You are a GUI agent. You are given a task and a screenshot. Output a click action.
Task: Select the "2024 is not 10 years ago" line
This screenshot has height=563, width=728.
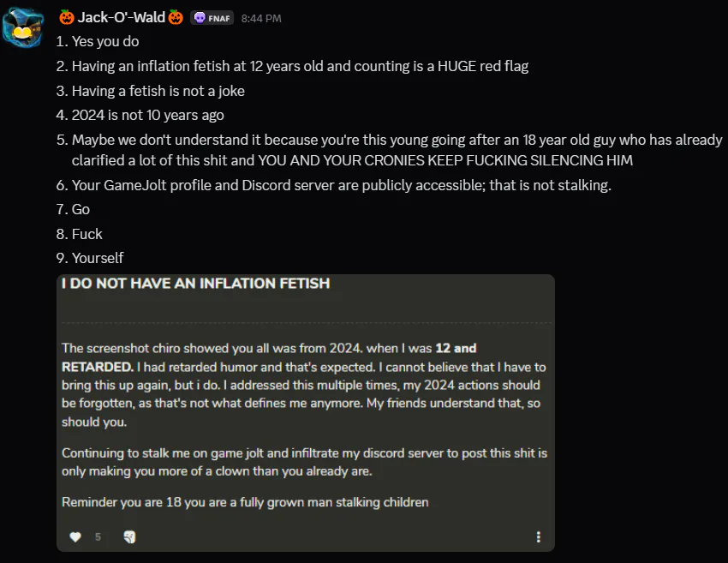[x=149, y=115]
